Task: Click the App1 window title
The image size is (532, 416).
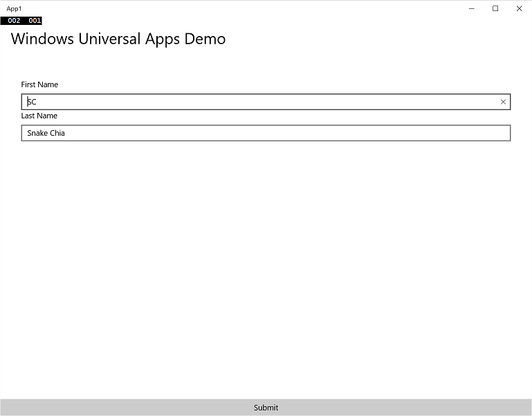Action: (x=14, y=8)
